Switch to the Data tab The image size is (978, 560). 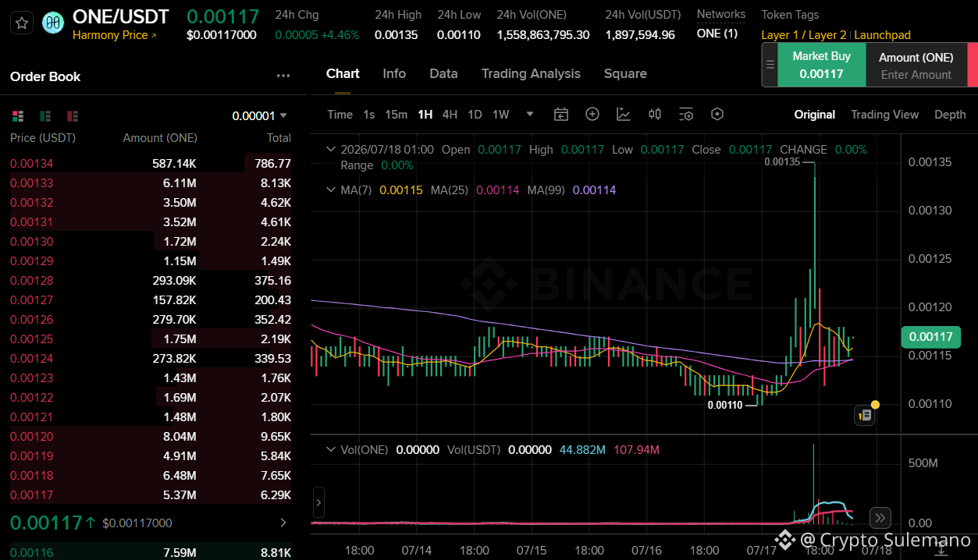pos(443,73)
